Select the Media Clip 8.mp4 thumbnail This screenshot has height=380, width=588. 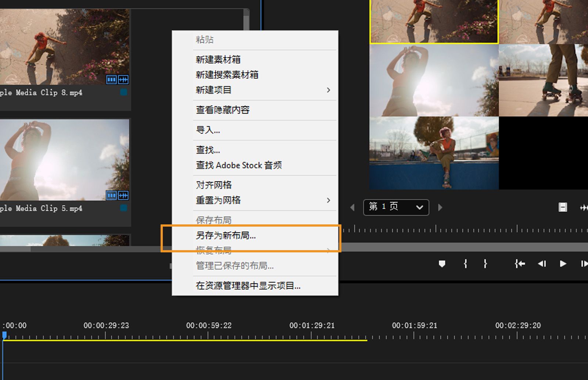pos(64,47)
